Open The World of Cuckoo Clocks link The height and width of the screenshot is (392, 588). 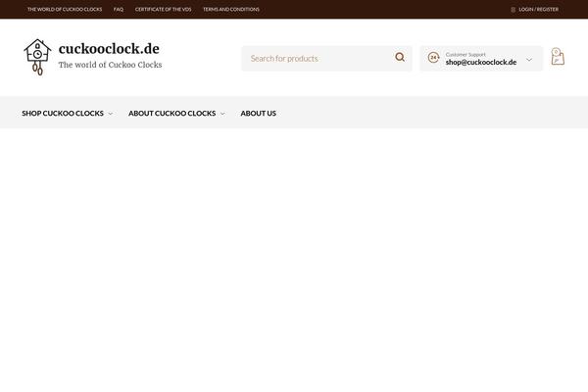65,10
